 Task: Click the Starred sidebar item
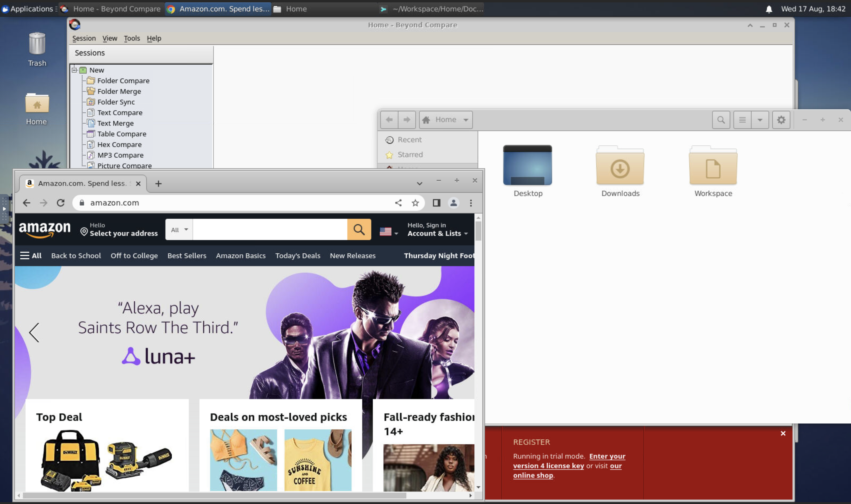410,155
